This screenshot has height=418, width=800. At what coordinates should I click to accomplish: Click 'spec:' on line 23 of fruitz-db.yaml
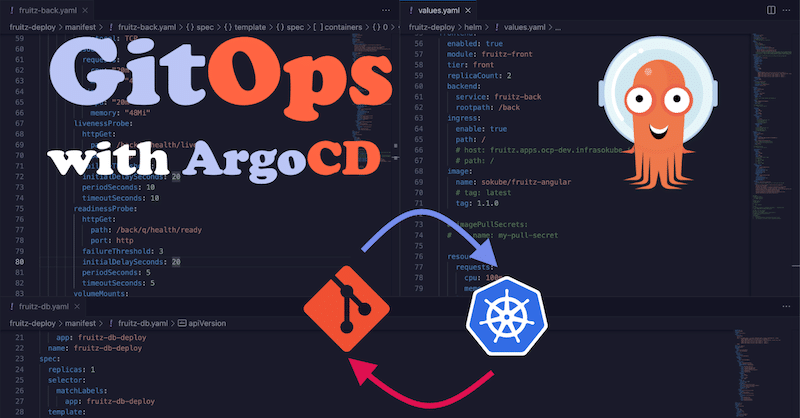[x=50, y=359]
